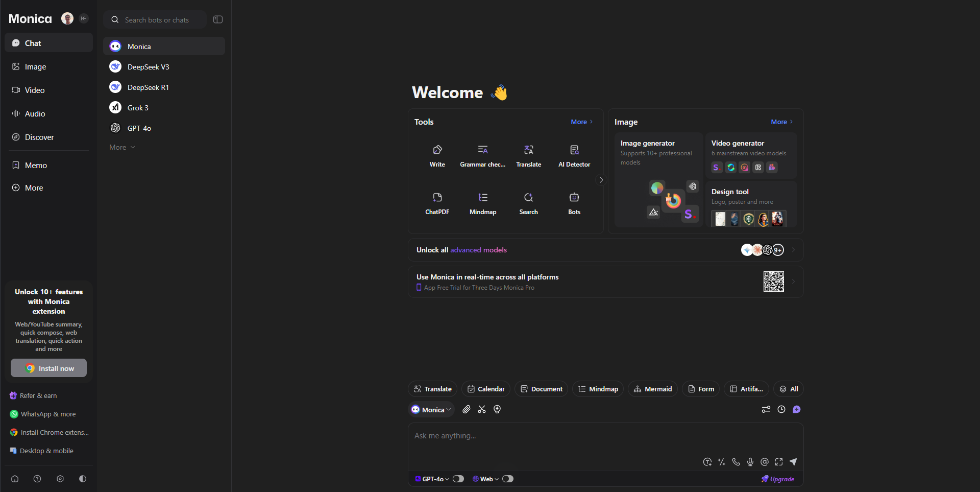Open the ChatPDF tool

pyautogui.click(x=437, y=203)
